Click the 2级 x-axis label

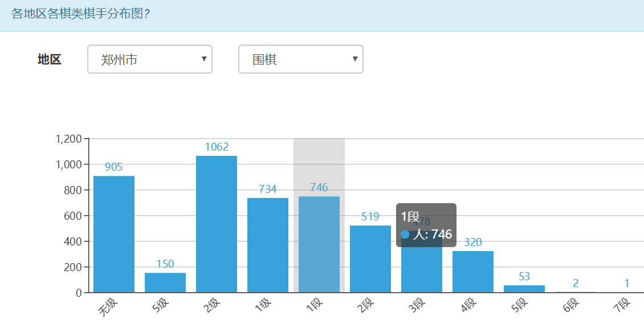211,308
